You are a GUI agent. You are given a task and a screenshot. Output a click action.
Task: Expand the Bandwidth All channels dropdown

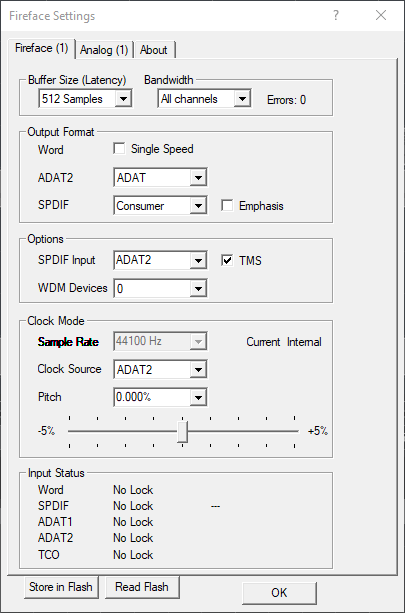[x=204, y=99]
